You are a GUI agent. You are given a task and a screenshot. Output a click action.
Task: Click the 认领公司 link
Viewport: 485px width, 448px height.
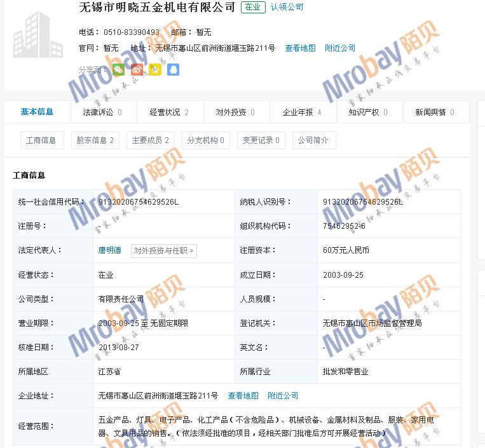click(287, 8)
